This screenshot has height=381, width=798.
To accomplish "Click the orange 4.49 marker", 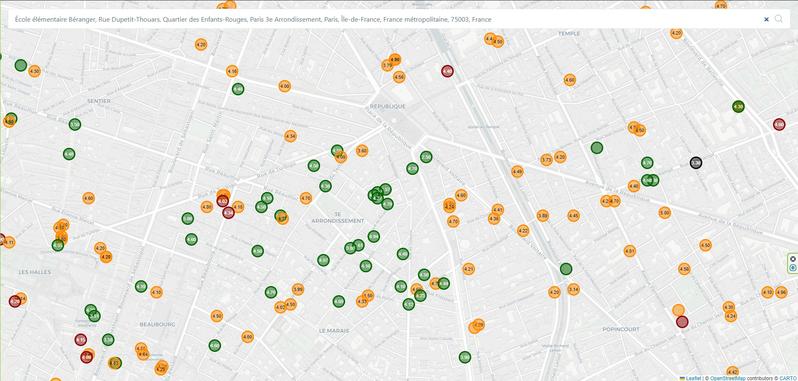I will point(517,172).
